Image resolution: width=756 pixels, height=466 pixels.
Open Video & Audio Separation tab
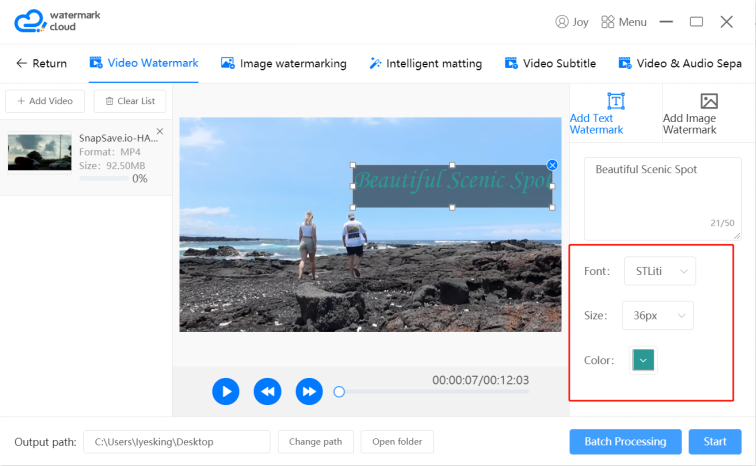tap(680, 63)
